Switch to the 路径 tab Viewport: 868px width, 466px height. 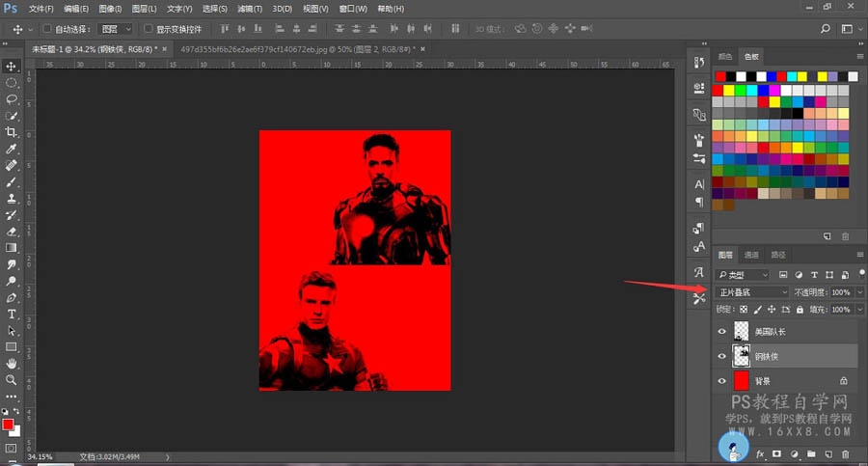point(777,255)
